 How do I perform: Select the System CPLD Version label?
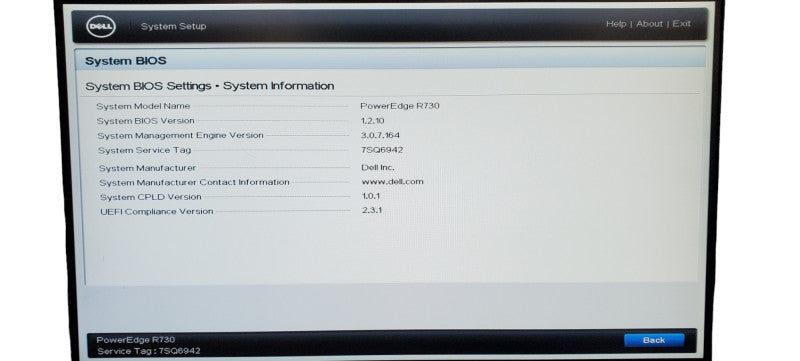pyautogui.click(x=151, y=197)
